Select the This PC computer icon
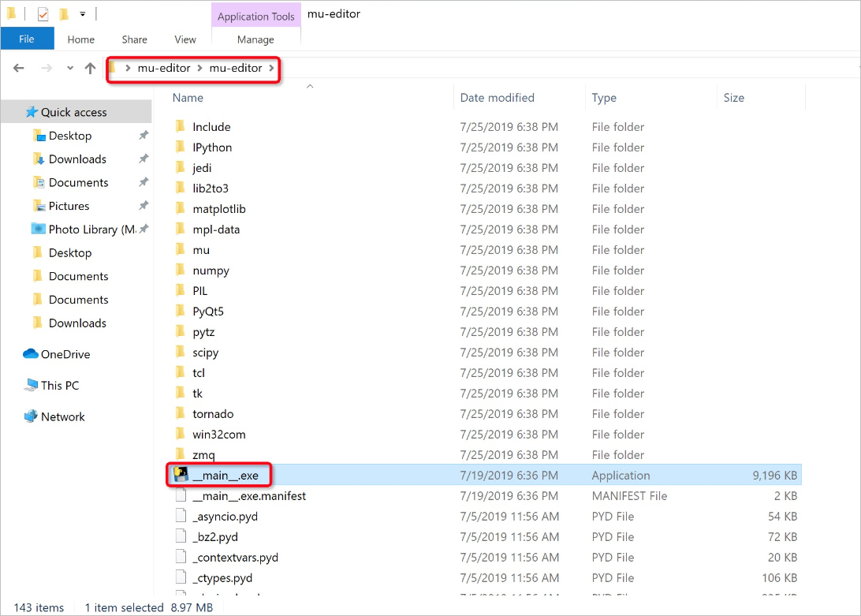Screen dimensions: 861x616 coord(31,386)
